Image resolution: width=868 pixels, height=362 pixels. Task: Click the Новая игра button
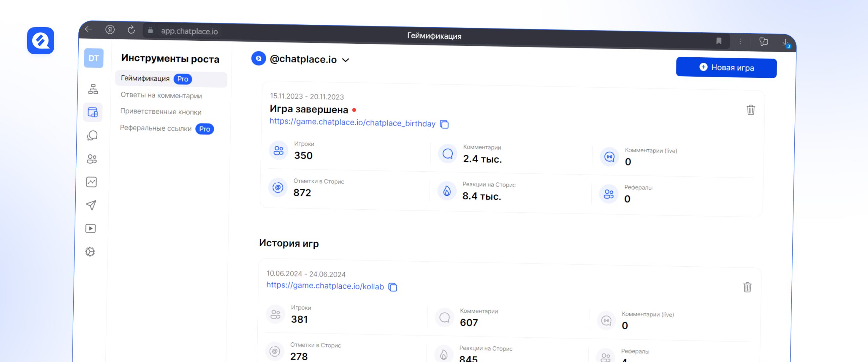click(x=726, y=68)
